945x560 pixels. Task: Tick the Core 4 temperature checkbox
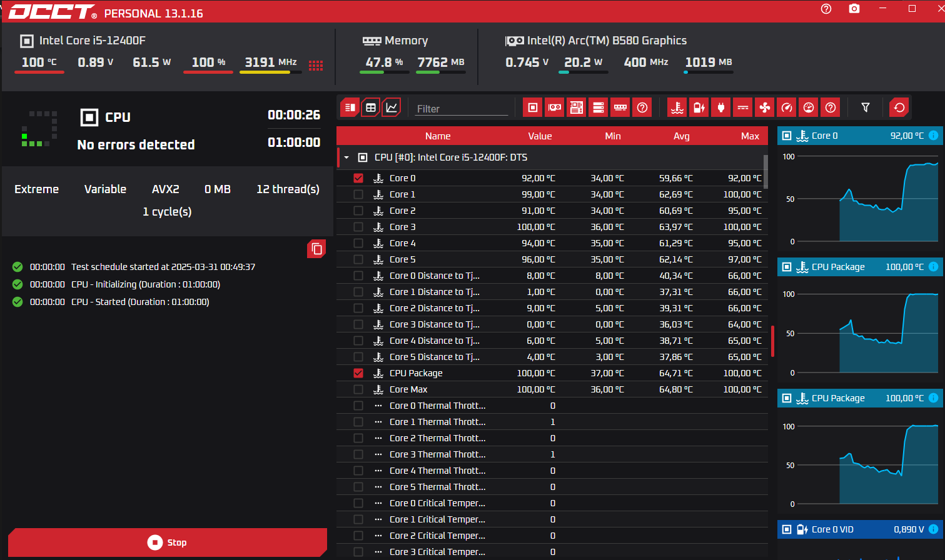(x=358, y=243)
